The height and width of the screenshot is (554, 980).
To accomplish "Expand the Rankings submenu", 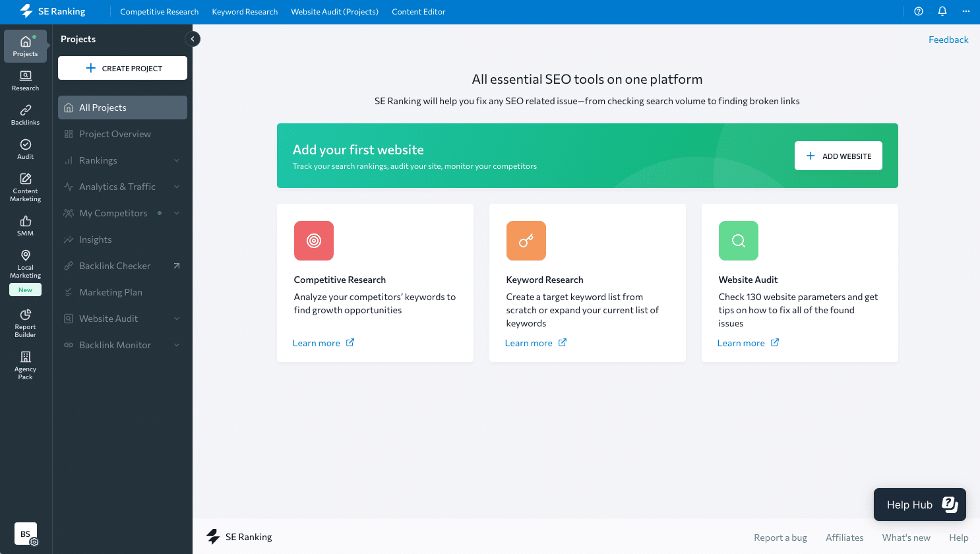I will tap(177, 160).
